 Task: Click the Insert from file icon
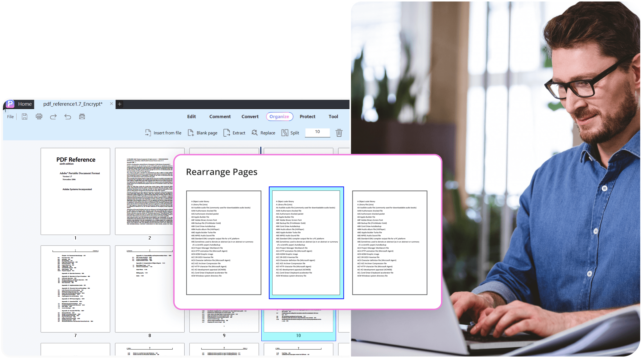click(x=148, y=133)
